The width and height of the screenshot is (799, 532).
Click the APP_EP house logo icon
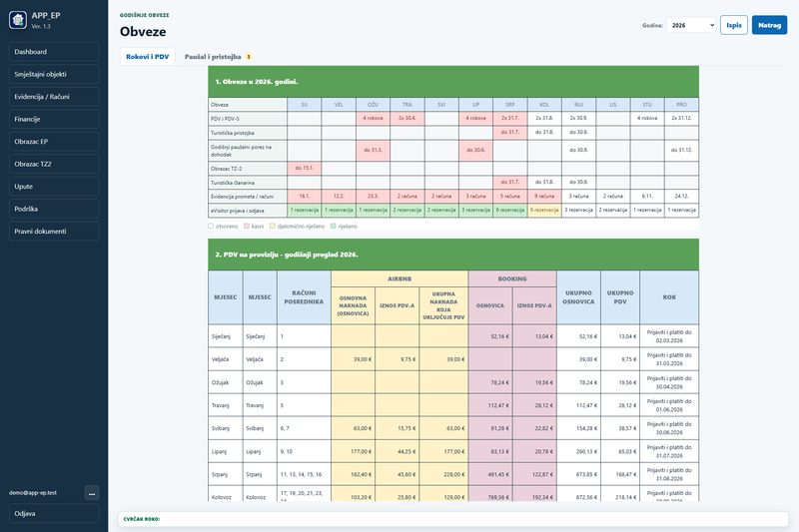(x=18, y=20)
